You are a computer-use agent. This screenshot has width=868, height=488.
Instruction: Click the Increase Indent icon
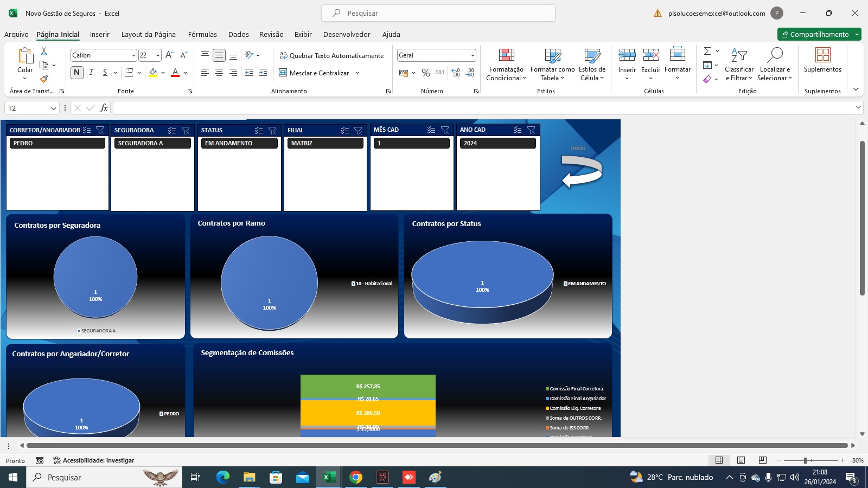pos(263,73)
